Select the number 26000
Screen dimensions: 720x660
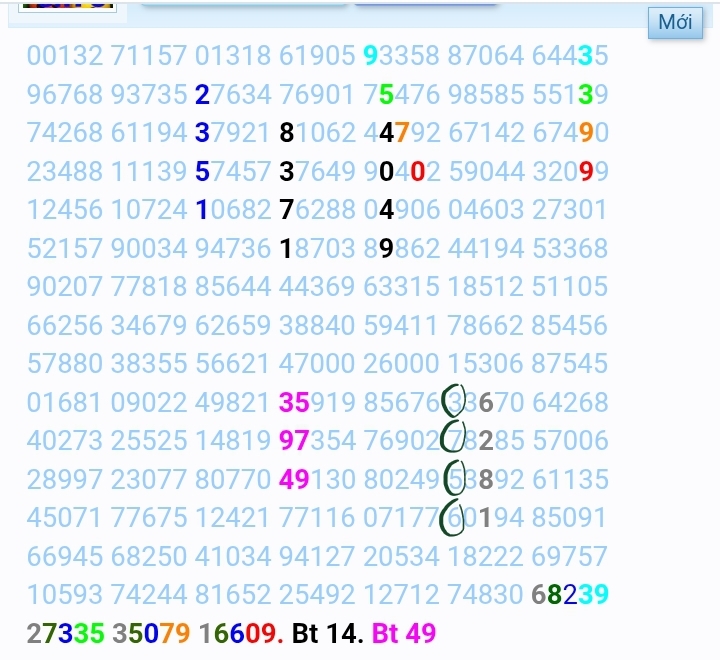tap(401, 363)
